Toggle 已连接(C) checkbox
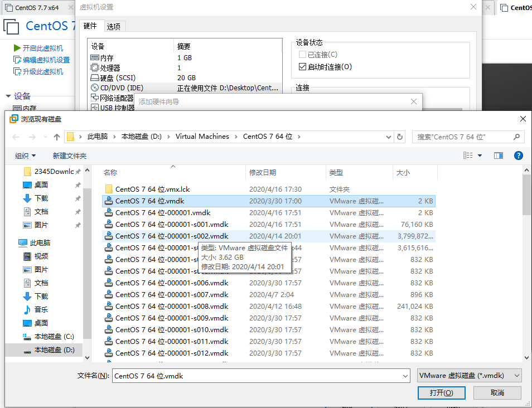The width and height of the screenshot is (532, 408). (x=302, y=55)
